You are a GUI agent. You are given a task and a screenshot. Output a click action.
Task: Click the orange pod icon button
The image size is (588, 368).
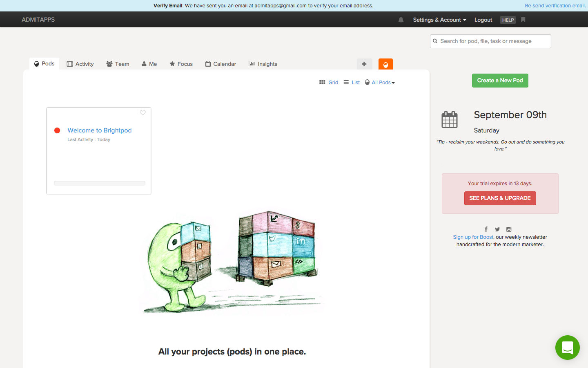tap(385, 64)
